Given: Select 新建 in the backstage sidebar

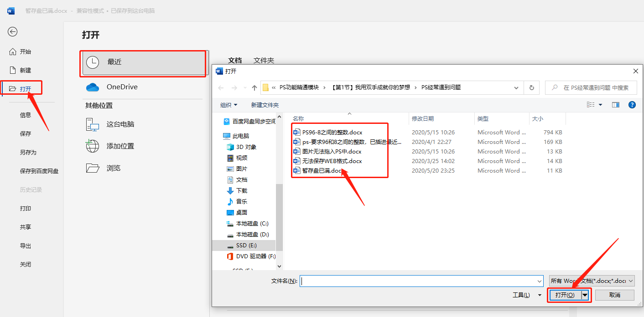Looking at the screenshot, I should point(21,70).
